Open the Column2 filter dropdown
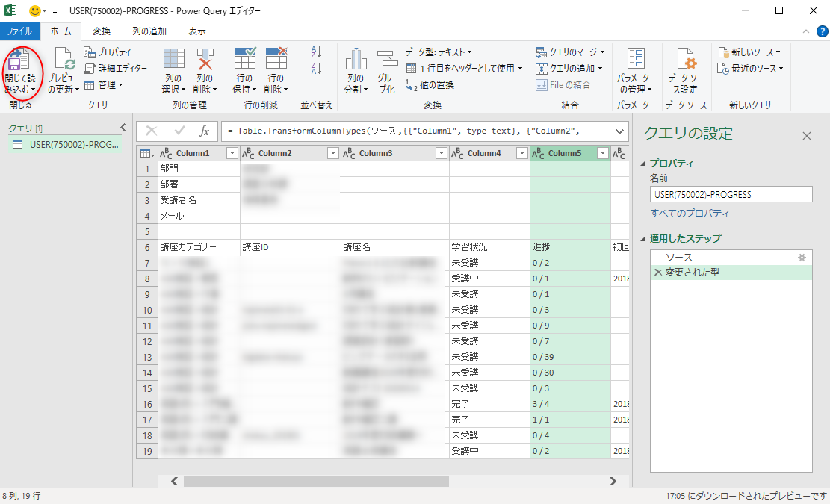This screenshot has width=830, height=504. [x=333, y=153]
